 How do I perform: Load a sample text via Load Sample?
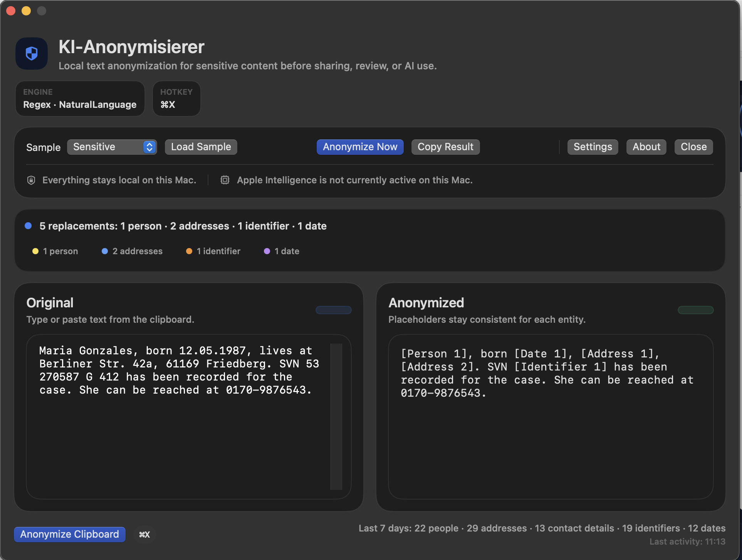click(201, 147)
